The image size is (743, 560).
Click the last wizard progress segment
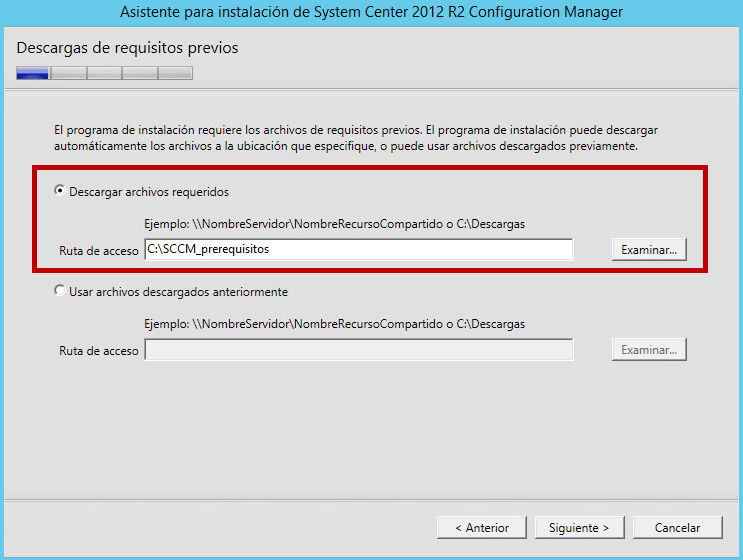coord(175,73)
